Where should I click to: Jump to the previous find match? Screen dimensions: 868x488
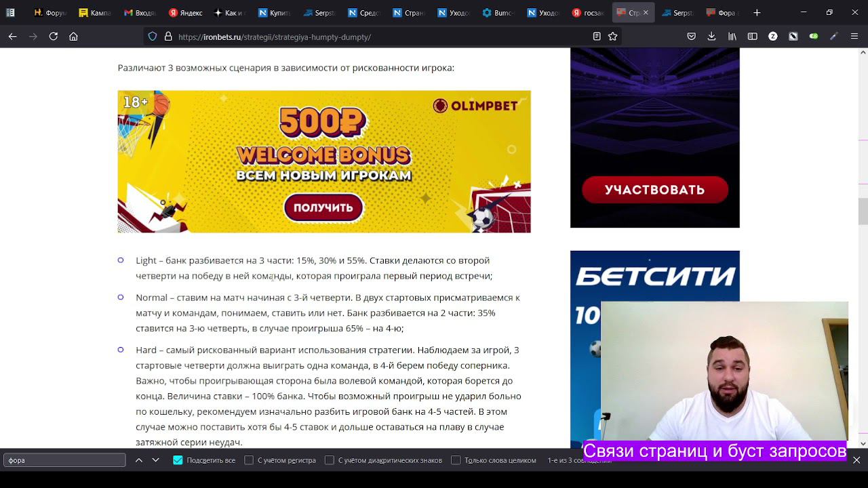(139, 460)
